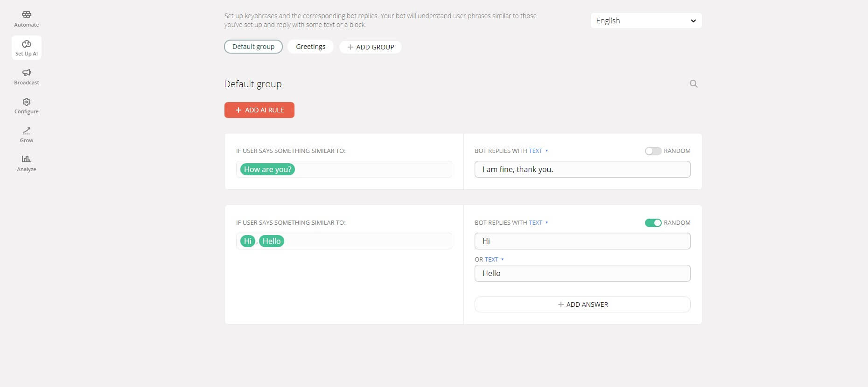
Task: Open the Broadcast megaphone icon
Action: click(27, 73)
